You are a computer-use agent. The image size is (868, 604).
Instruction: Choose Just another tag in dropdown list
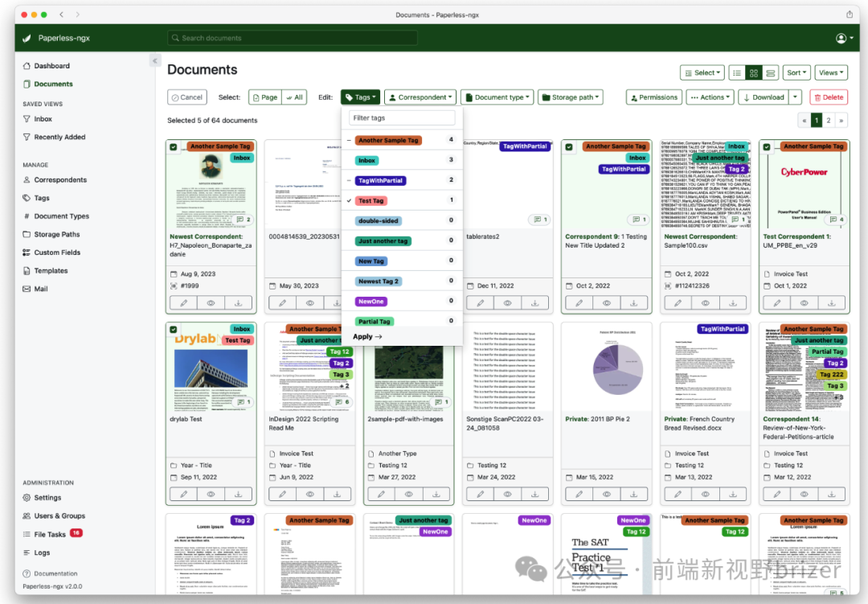point(402,241)
